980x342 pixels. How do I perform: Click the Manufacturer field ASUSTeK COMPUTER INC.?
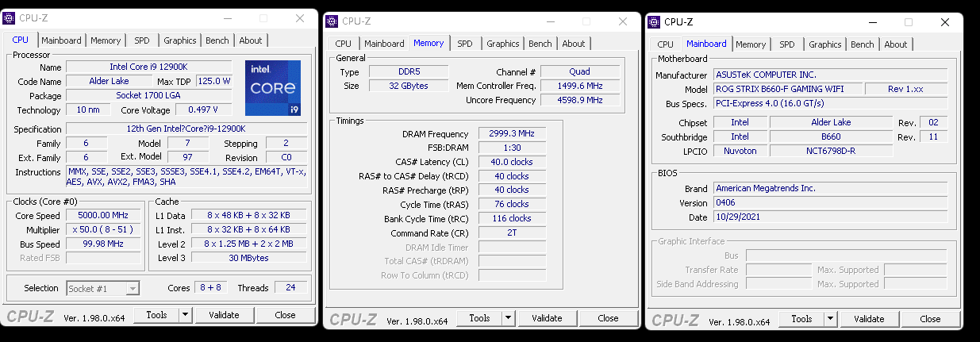click(830, 75)
